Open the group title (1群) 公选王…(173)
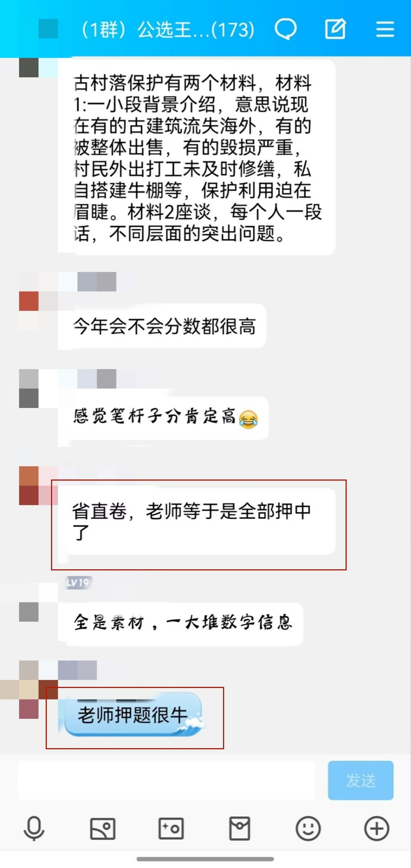 168,29
